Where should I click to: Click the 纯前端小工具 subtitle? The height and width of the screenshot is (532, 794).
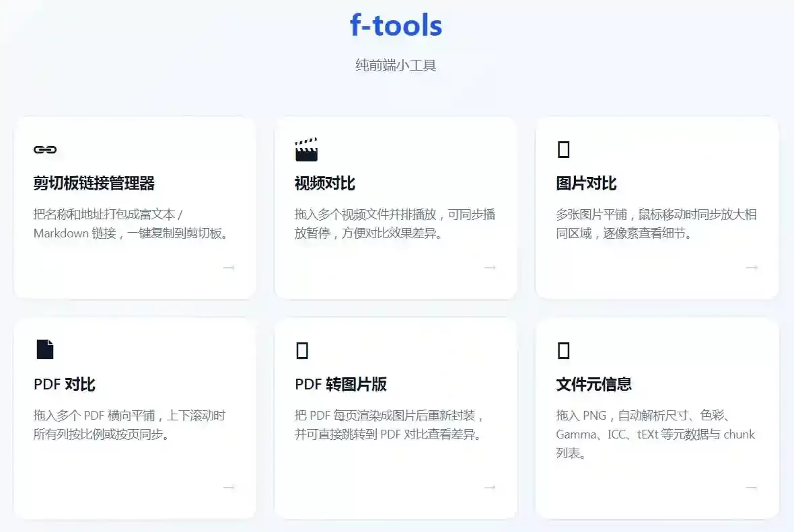coord(396,65)
